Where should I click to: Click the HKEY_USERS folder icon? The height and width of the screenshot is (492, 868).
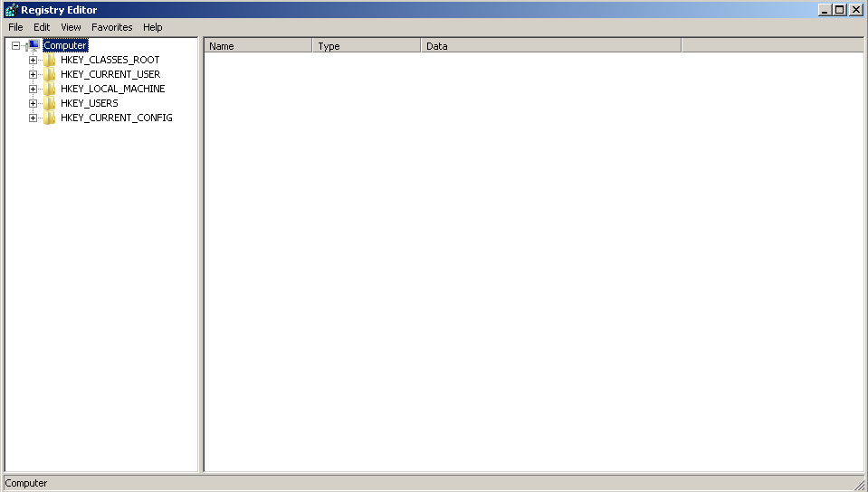[49, 103]
